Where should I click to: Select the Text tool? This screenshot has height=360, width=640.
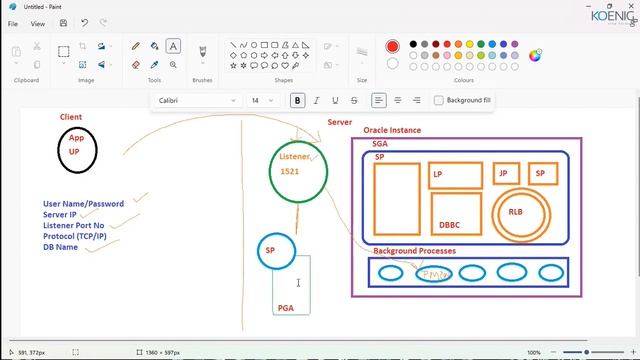coord(173,46)
